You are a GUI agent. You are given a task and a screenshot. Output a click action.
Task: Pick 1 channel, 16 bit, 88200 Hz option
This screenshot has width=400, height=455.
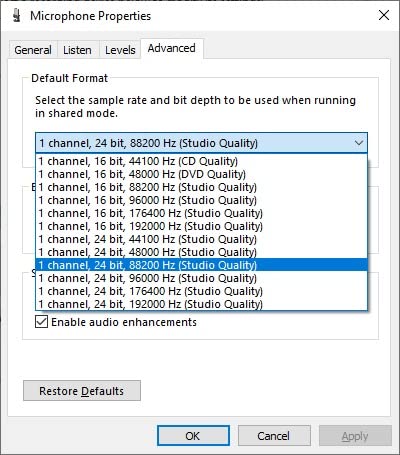point(201,187)
